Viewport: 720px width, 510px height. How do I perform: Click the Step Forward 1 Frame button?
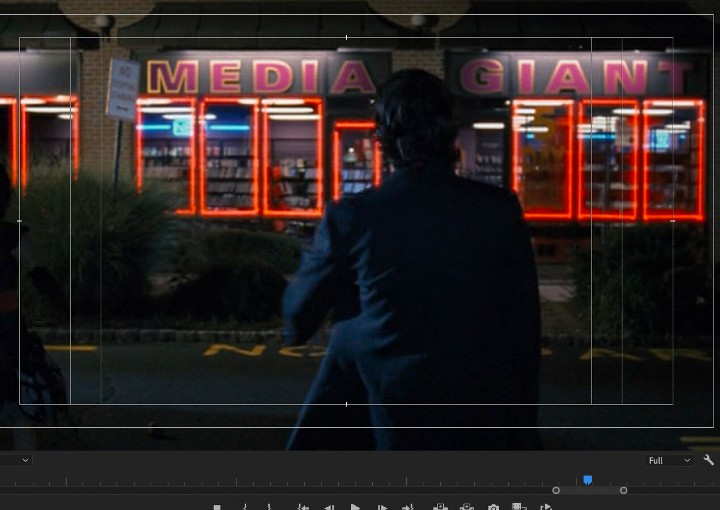tap(382, 507)
